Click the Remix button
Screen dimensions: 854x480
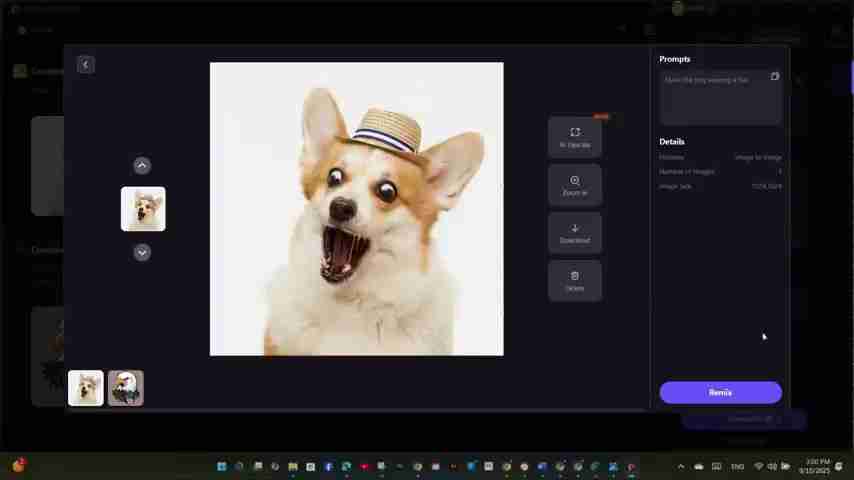[721, 392]
